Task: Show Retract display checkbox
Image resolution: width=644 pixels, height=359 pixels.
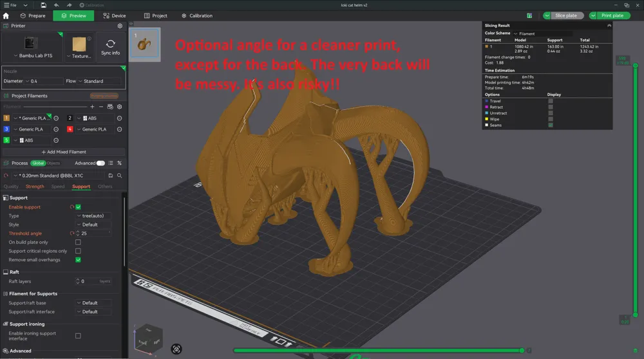Action: (x=551, y=107)
